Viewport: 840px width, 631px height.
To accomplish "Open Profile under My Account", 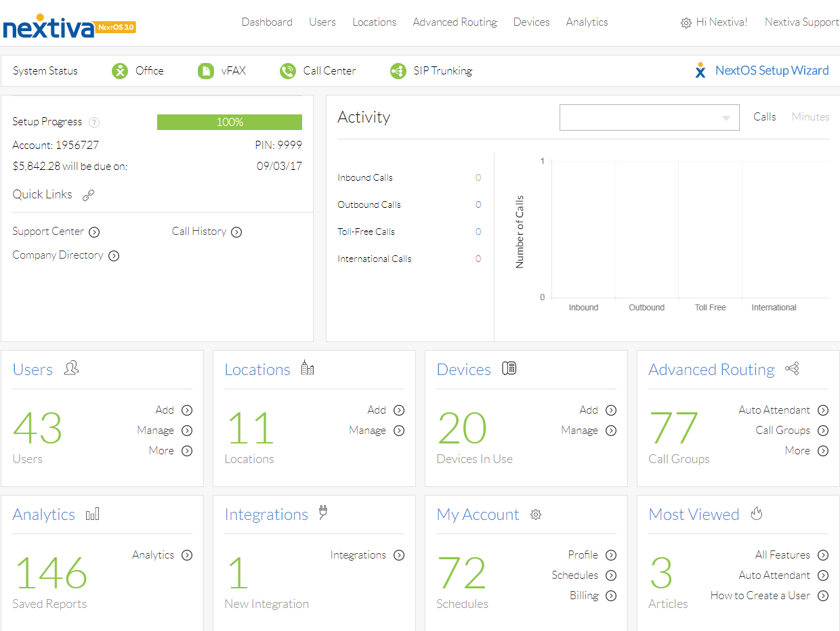I will pyautogui.click(x=583, y=555).
